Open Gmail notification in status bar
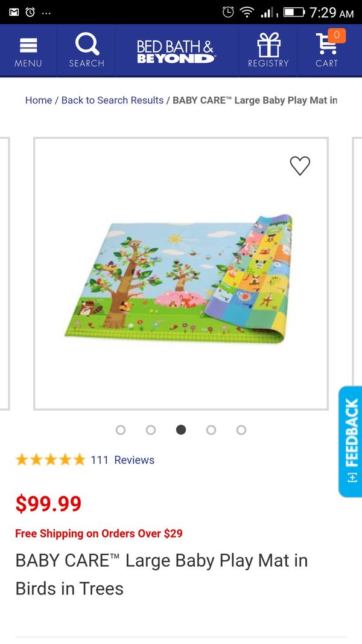The image size is (362, 644). pyautogui.click(x=14, y=12)
